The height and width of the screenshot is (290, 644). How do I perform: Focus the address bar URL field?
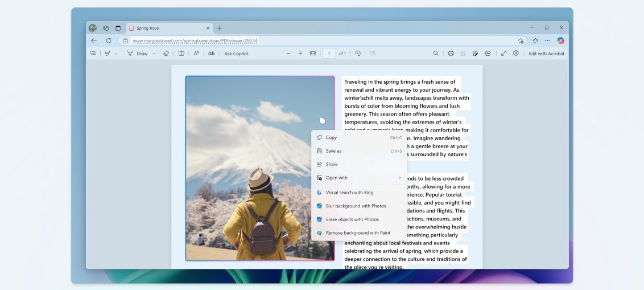pyautogui.click(x=323, y=40)
